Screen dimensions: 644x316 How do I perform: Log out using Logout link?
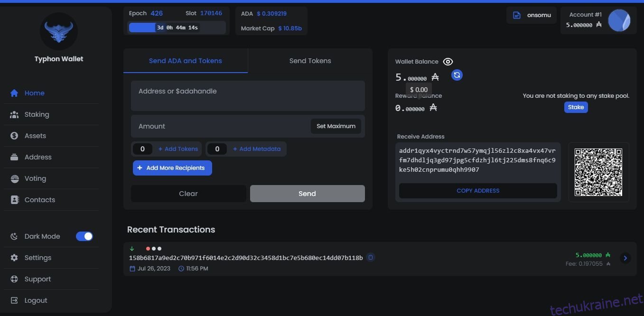36,300
